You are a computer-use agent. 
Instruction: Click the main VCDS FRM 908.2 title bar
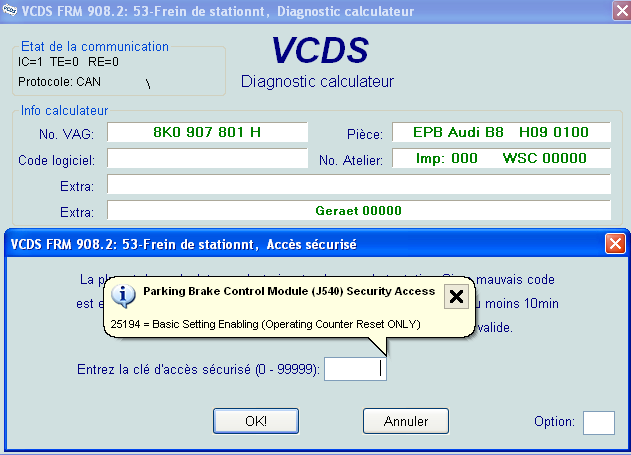click(300, 12)
